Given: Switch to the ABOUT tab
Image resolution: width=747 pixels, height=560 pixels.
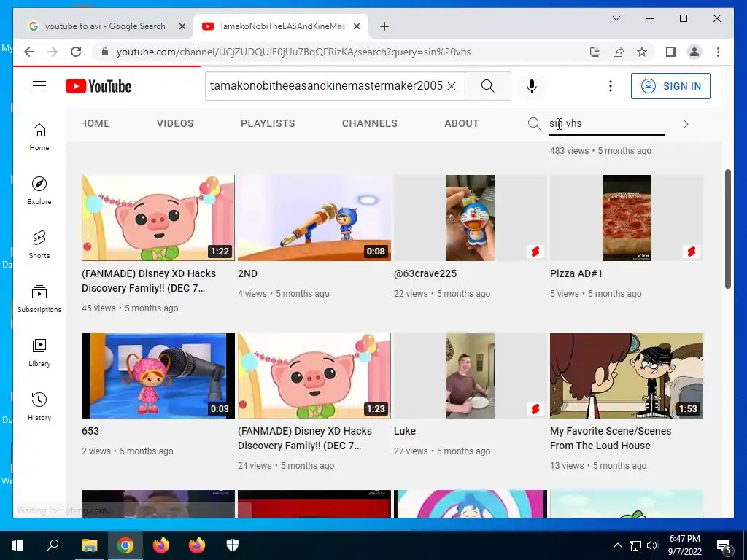Looking at the screenshot, I should (x=461, y=123).
